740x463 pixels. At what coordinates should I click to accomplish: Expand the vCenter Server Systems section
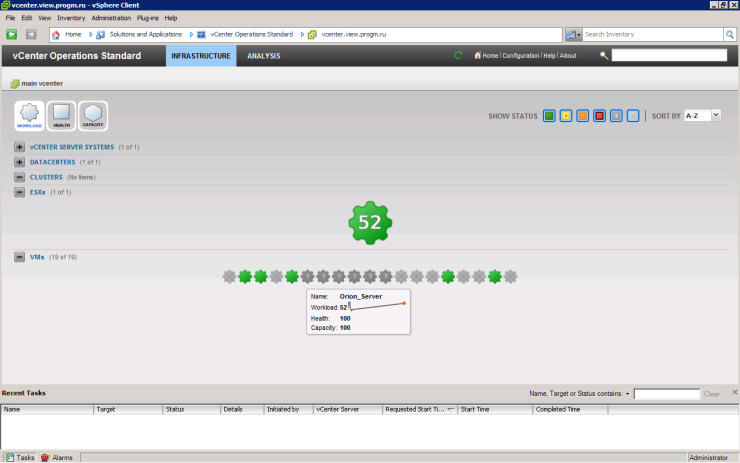pos(19,147)
